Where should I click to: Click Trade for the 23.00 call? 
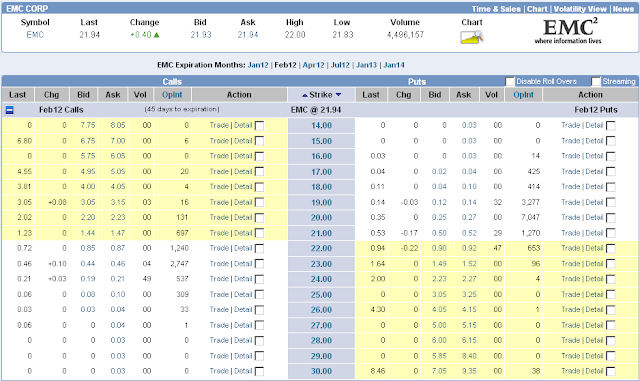tap(219, 264)
